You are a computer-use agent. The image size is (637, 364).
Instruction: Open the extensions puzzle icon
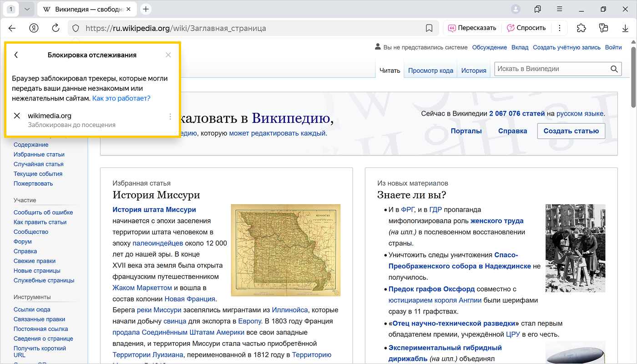tap(581, 28)
